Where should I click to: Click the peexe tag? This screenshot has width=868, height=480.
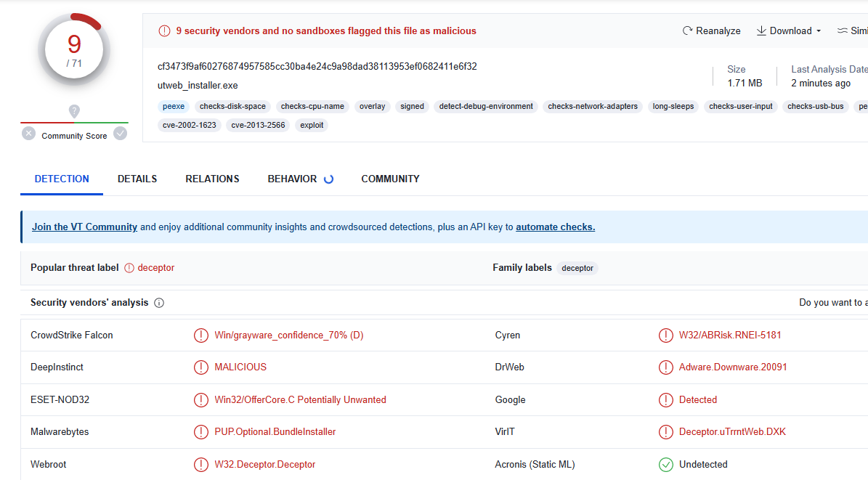tap(174, 106)
